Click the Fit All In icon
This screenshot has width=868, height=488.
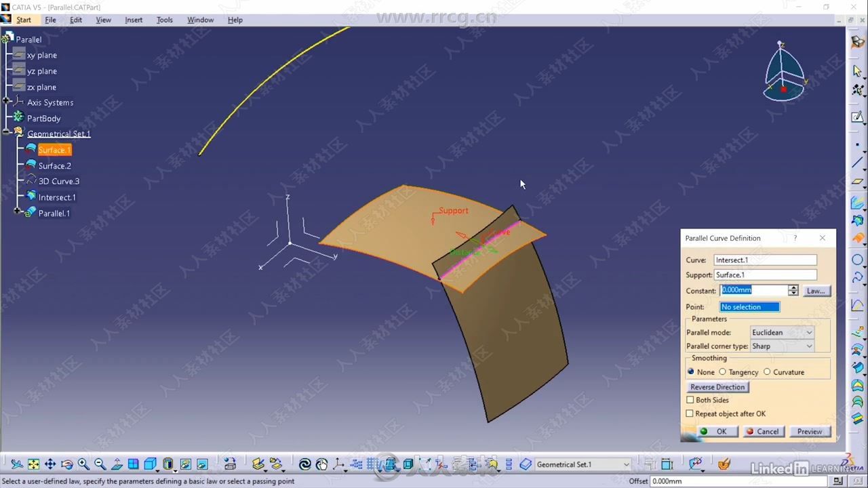pyautogui.click(x=33, y=464)
